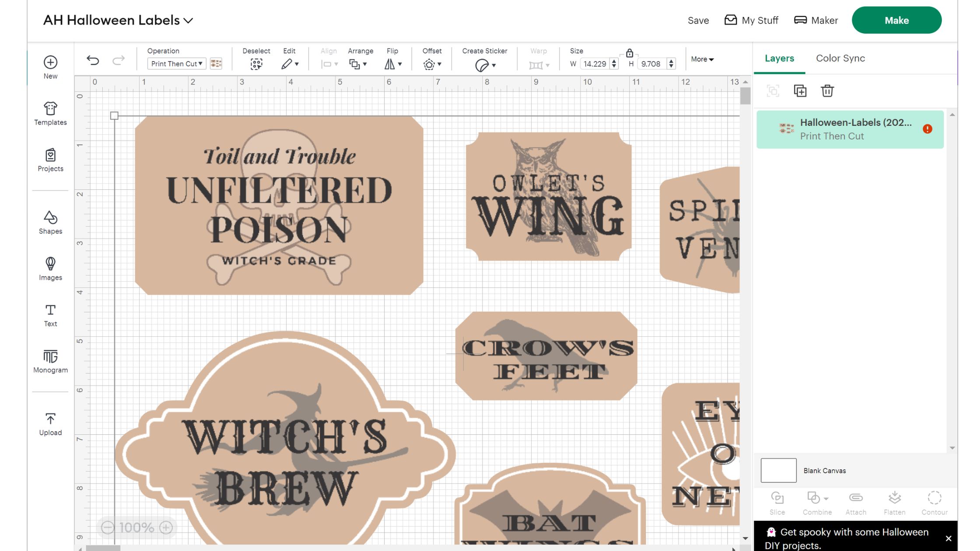The height and width of the screenshot is (551, 980).
Task: Select the Shapes tool
Action: 50,222
